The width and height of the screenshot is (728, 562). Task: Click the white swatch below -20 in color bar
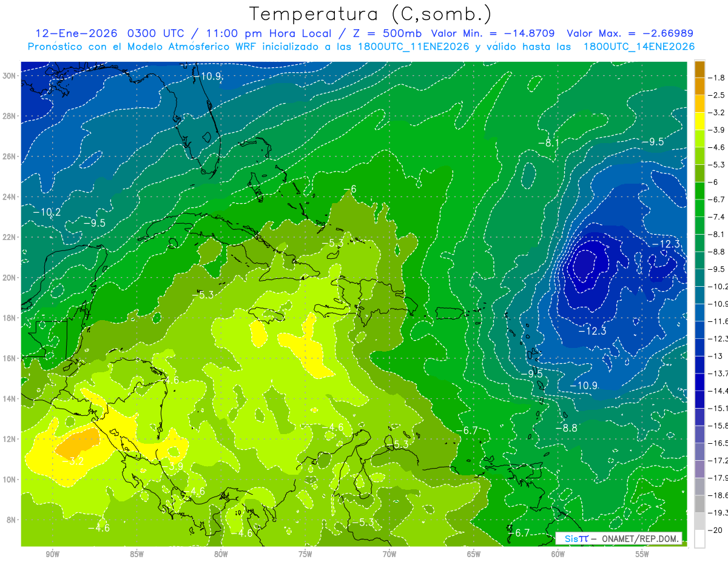699,539
